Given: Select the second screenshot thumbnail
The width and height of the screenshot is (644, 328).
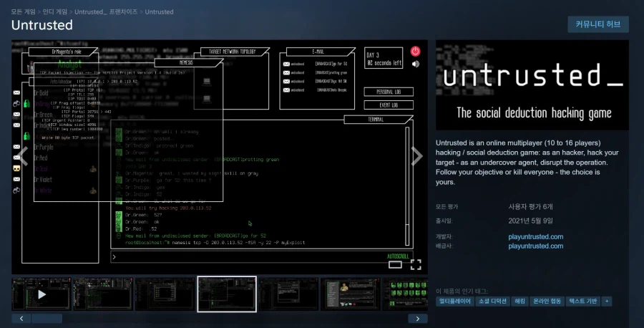Looking at the screenshot, I should coord(103,294).
